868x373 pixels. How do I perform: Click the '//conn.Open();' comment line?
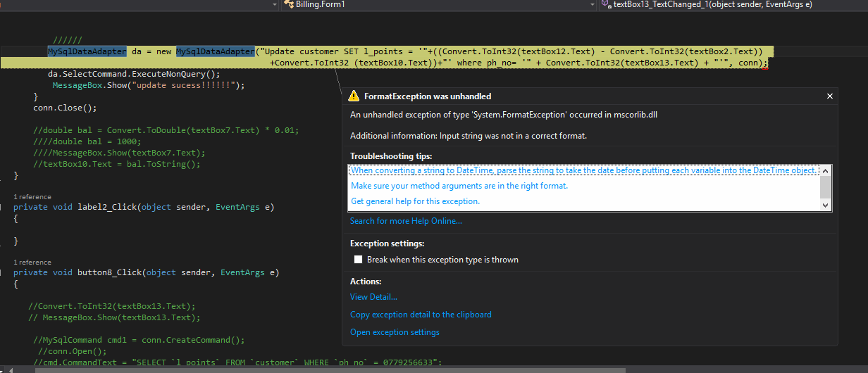(x=72, y=351)
